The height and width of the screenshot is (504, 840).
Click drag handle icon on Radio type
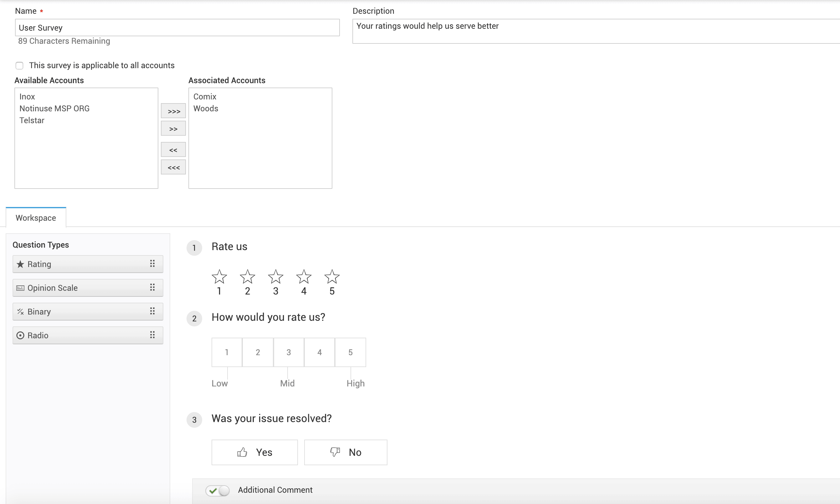click(152, 335)
